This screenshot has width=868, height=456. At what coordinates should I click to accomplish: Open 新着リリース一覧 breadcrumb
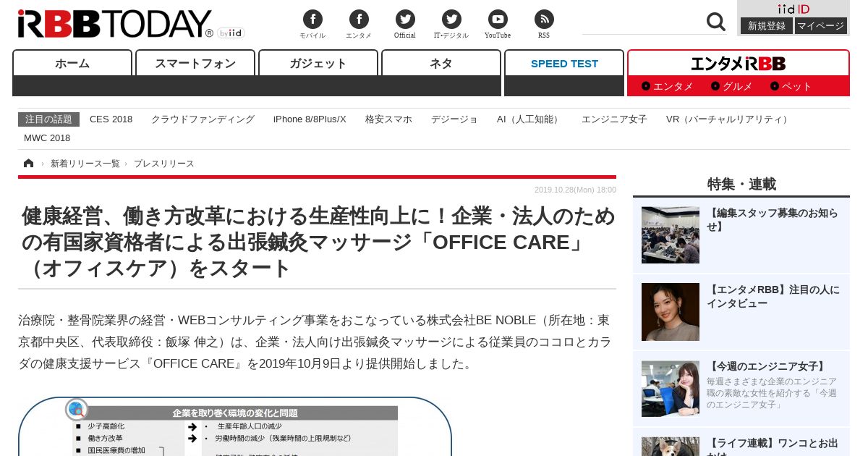click(x=85, y=164)
